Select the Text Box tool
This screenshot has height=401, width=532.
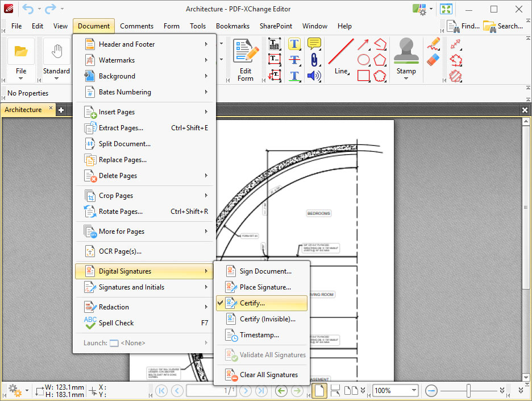[x=274, y=60]
